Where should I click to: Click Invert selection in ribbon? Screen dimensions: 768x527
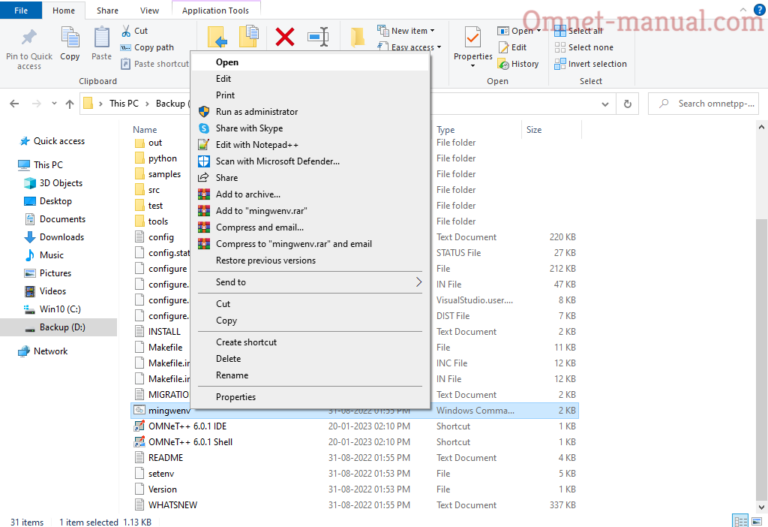click(591, 64)
